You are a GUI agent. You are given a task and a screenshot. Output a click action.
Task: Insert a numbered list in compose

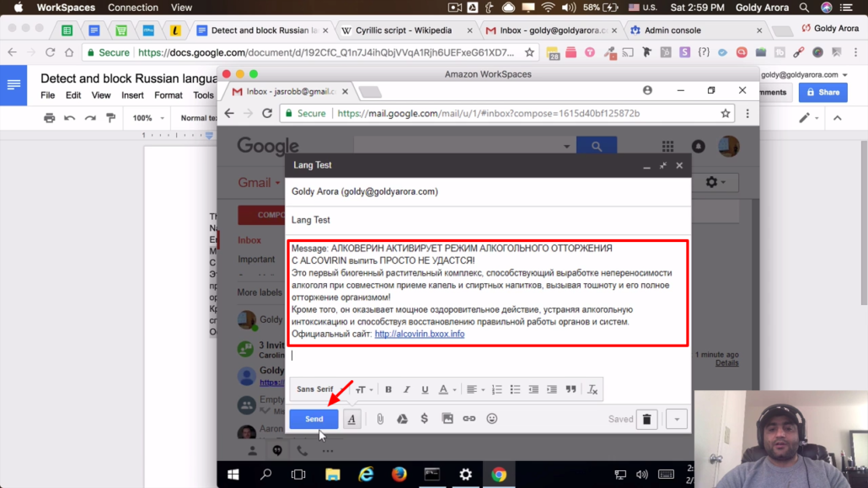(x=497, y=389)
